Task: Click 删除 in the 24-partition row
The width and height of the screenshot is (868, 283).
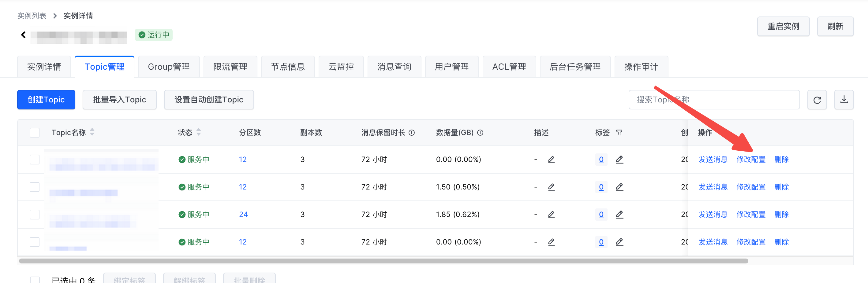Action: pos(781,215)
